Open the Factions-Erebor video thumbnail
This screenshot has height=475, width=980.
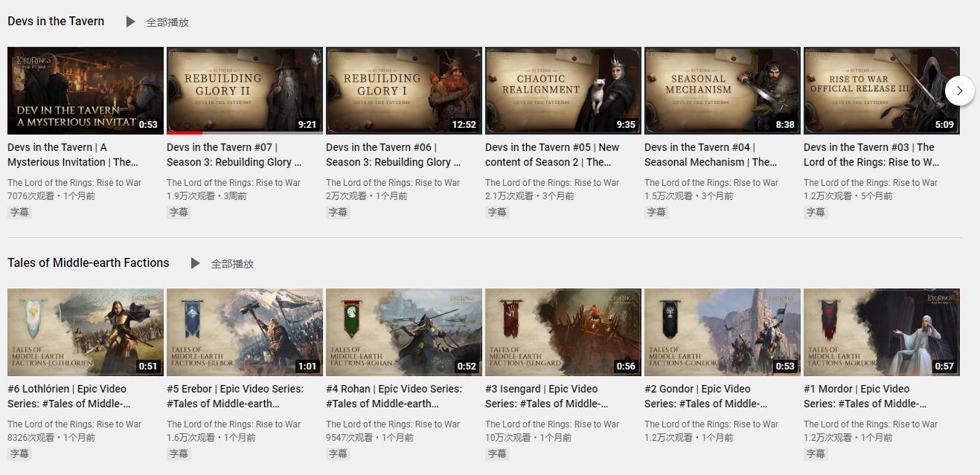click(x=245, y=332)
